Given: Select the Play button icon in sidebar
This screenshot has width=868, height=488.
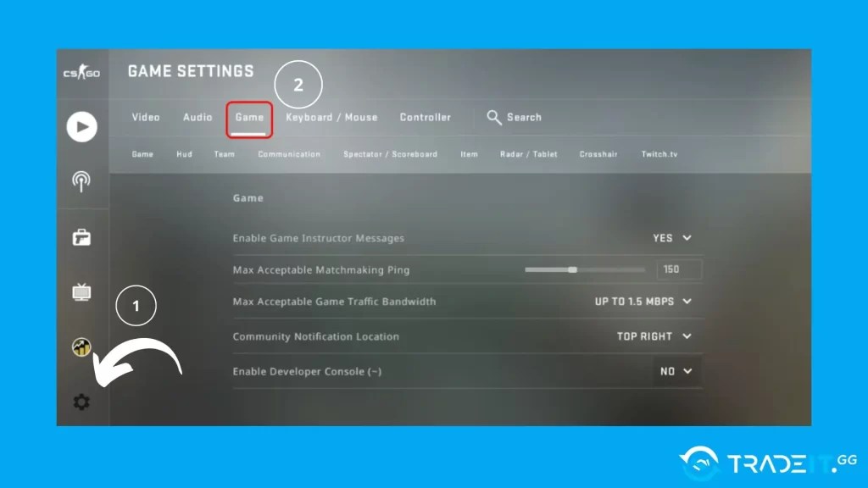Looking at the screenshot, I should pyautogui.click(x=81, y=126).
